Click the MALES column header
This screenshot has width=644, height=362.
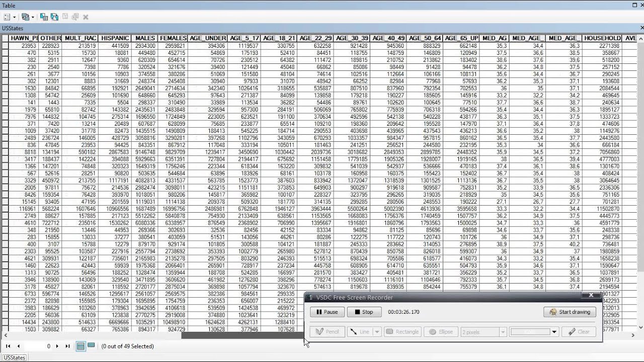pyautogui.click(x=145, y=38)
